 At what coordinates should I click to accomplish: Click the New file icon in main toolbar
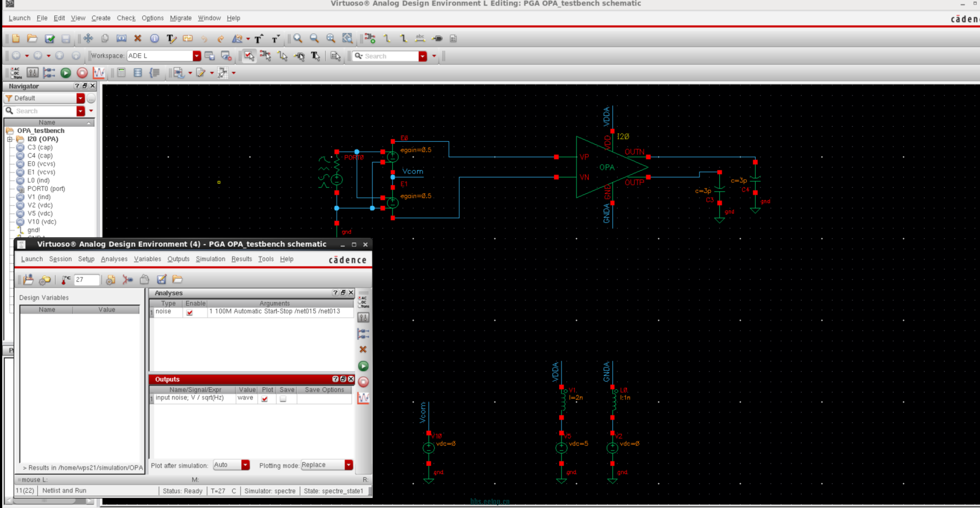(x=16, y=38)
